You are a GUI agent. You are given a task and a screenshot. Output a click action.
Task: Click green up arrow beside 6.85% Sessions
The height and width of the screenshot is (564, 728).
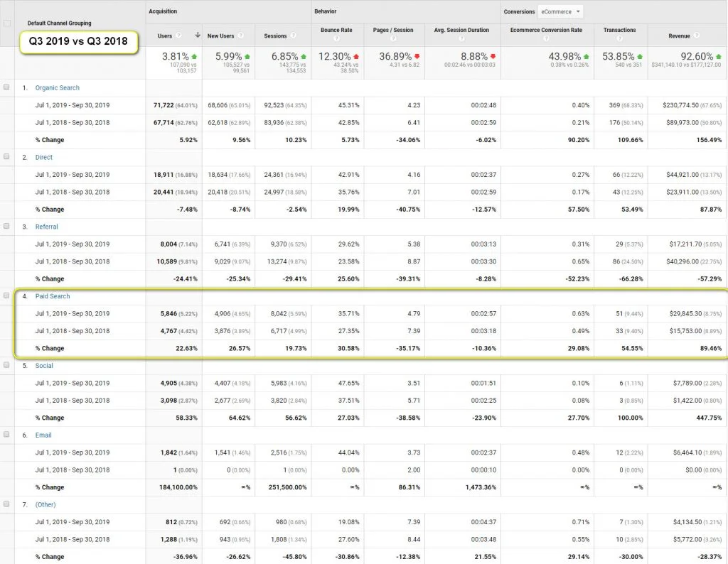pyautogui.click(x=304, y=57)
